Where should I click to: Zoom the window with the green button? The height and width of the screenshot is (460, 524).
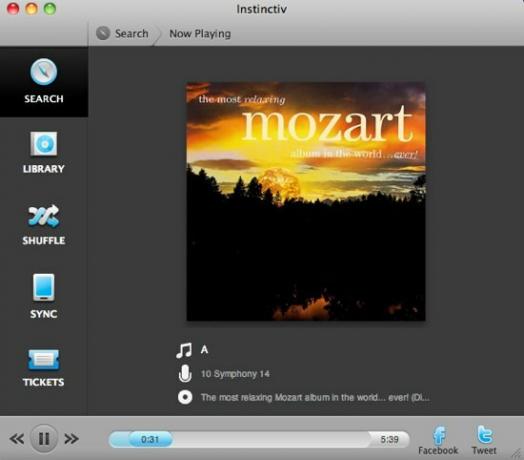(x=50, y=9)
